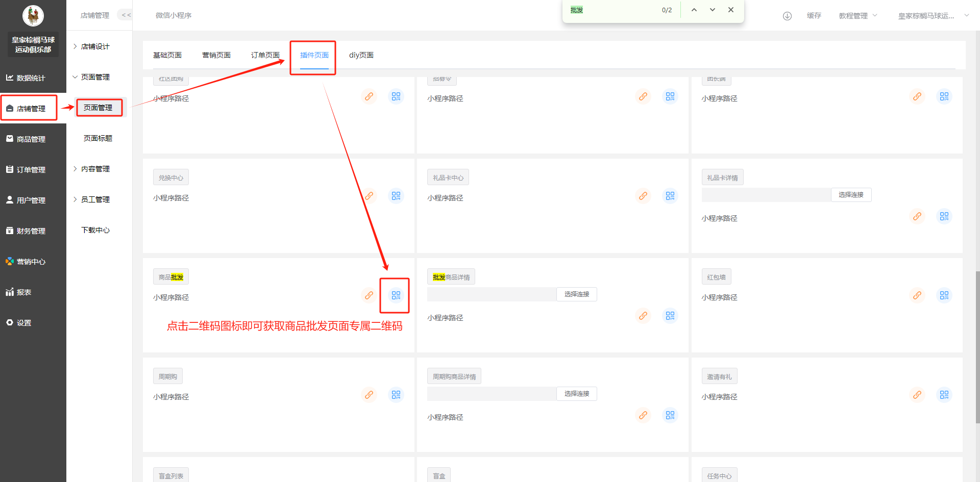Screen dimensions: 980x482
Task: Open the 教程管理 dropdown
Action: tap(857, 16)
